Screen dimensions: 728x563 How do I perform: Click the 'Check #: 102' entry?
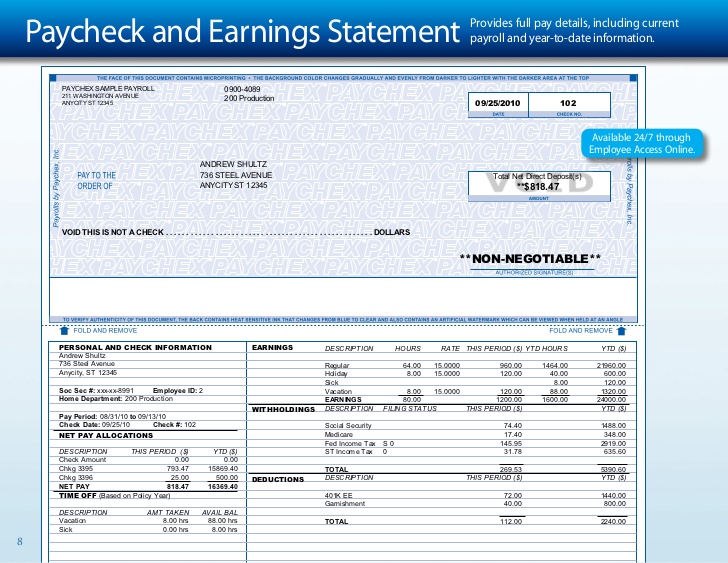click(175, 425)
